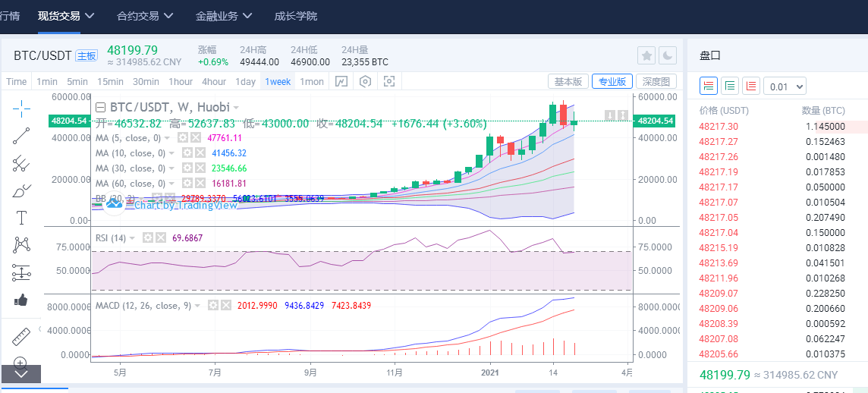This screenshot has width=868, height=393.
Task: Select the 1hour interval
Action: pos(181,82)
